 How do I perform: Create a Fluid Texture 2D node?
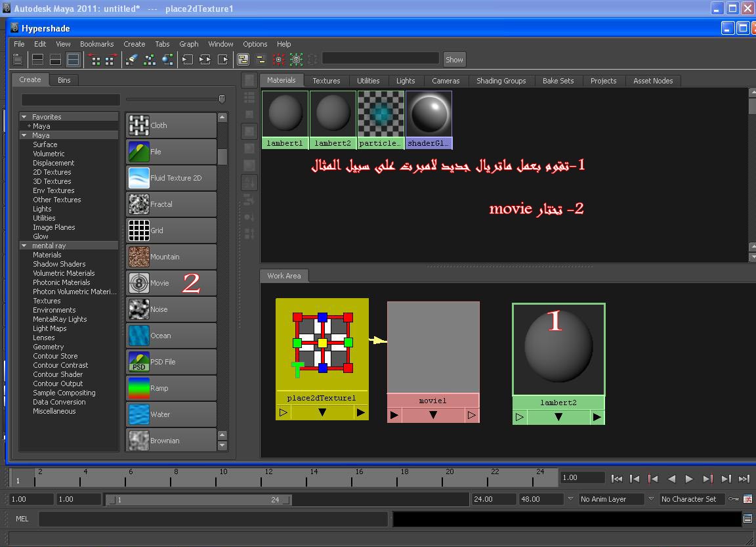[x=171, y=178]
